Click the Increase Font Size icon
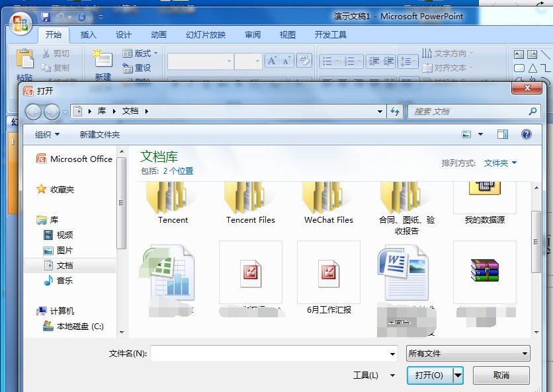This screenshot has width=553, height=392. point(271,59)
